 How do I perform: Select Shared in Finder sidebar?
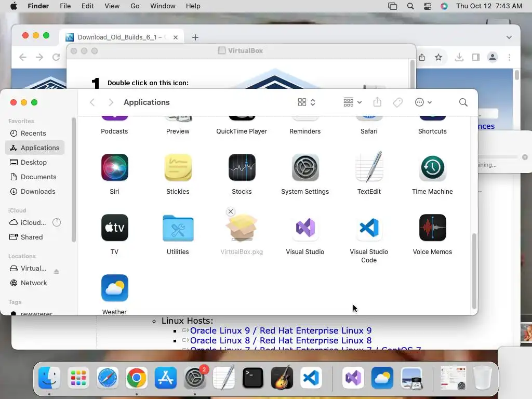(x=35, y=237)
